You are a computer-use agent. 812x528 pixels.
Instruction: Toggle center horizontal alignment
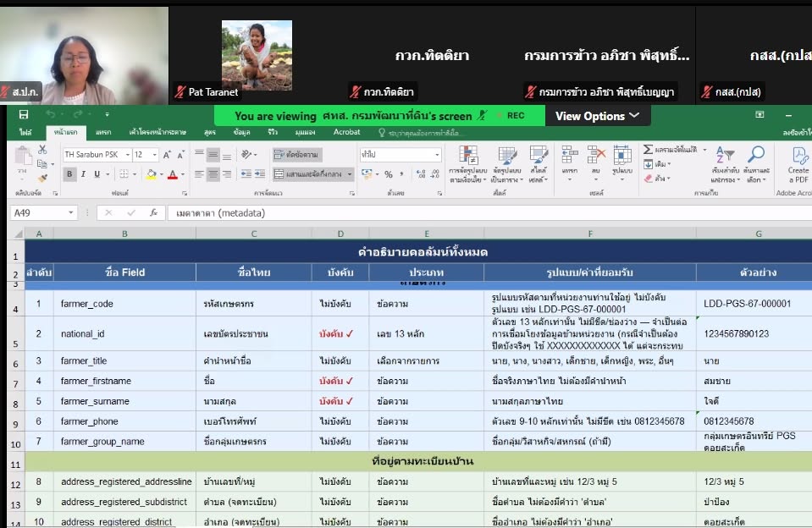213,174
